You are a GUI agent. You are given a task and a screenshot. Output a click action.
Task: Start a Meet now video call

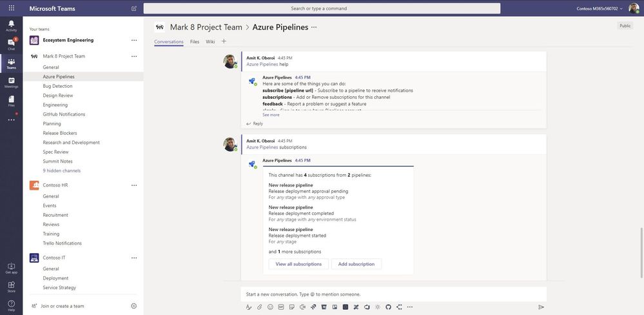(303, 307)
